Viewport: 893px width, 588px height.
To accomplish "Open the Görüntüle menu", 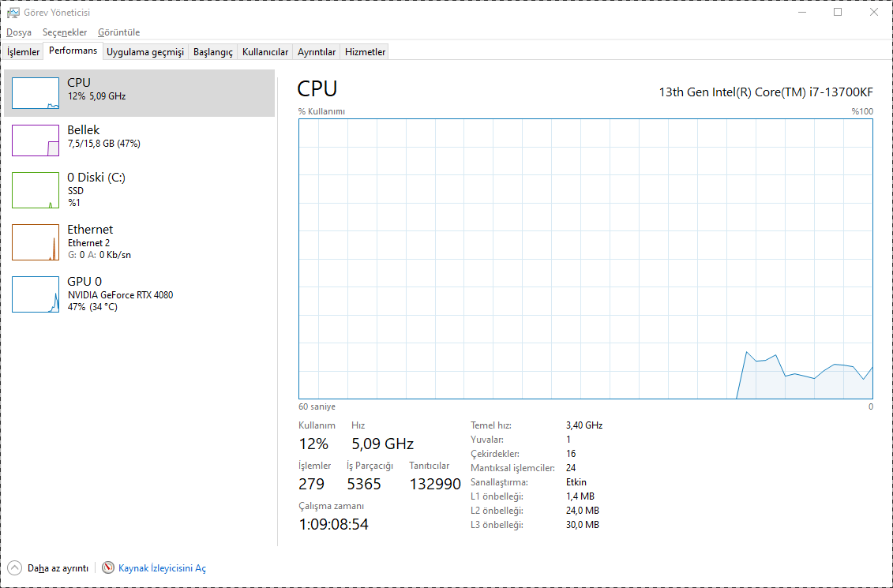I will (x=118, y=32).
